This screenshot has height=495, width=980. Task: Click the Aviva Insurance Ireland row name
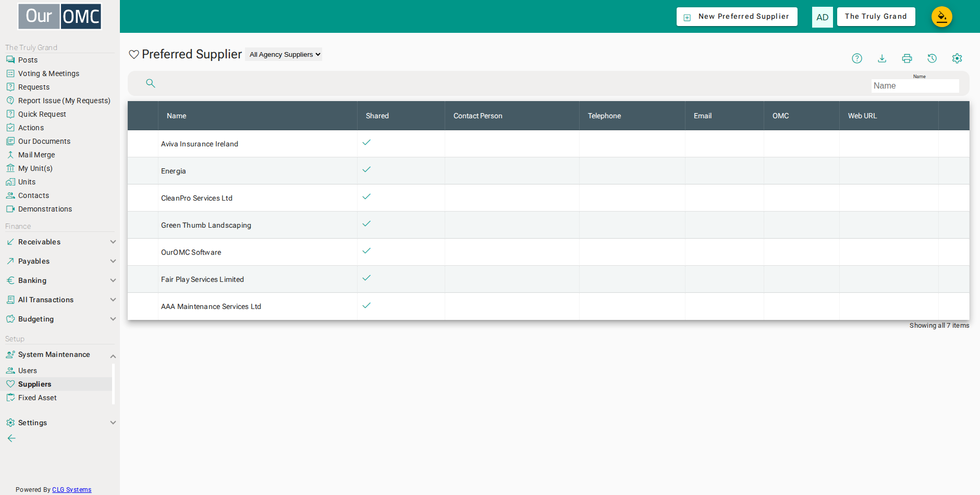coord(200,144)
